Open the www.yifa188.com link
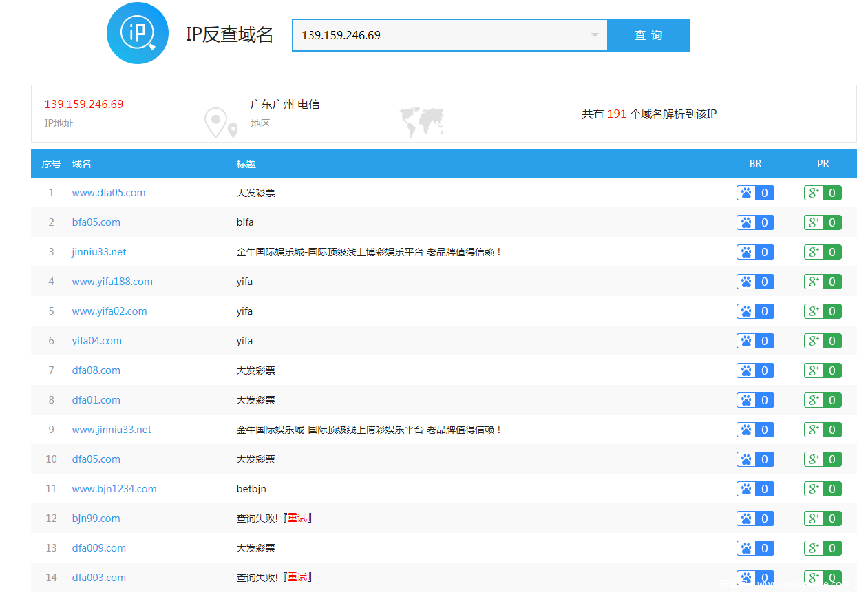Screen dimensions: 868x597 coord(112,282)
